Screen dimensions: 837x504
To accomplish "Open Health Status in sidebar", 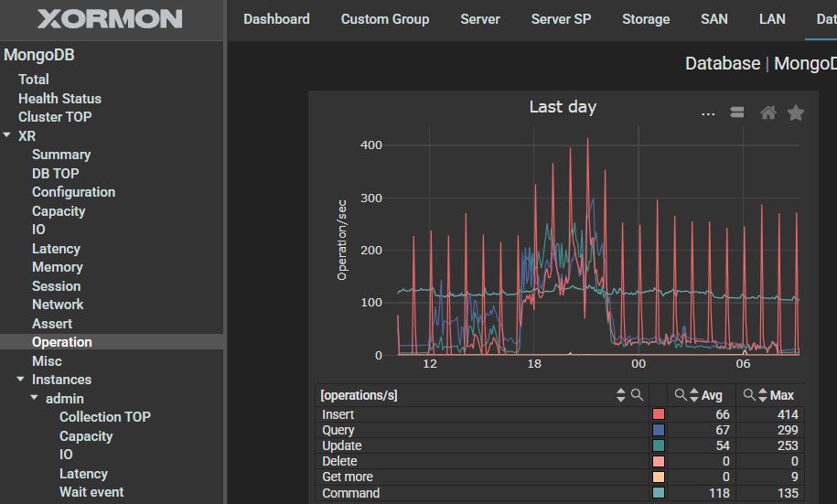I will pyautogui.click(x=59, y=98).
